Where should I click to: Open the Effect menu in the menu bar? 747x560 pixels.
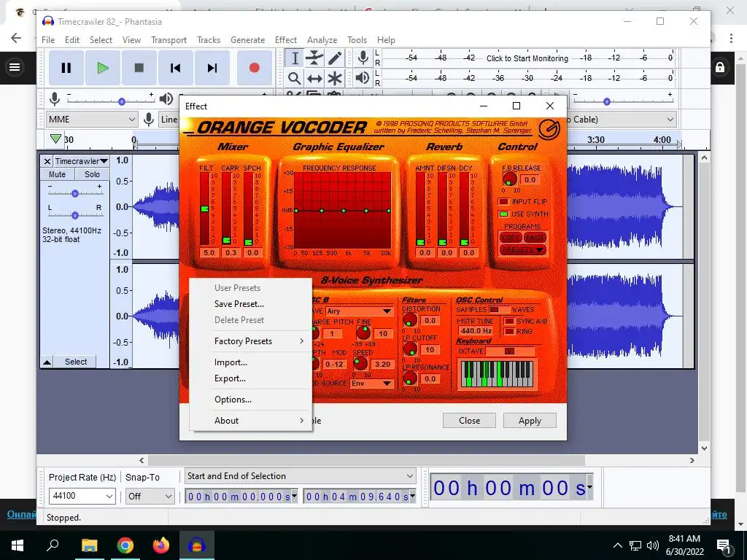pos(286,40)
